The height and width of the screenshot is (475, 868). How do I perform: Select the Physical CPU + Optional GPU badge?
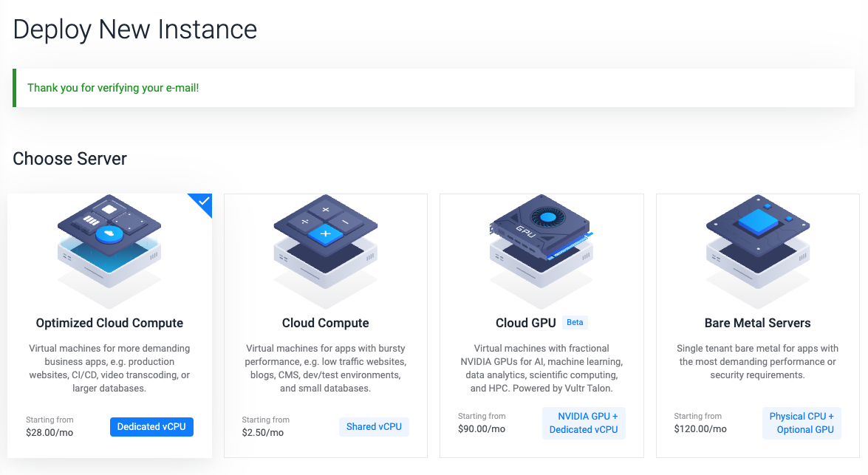802,423
